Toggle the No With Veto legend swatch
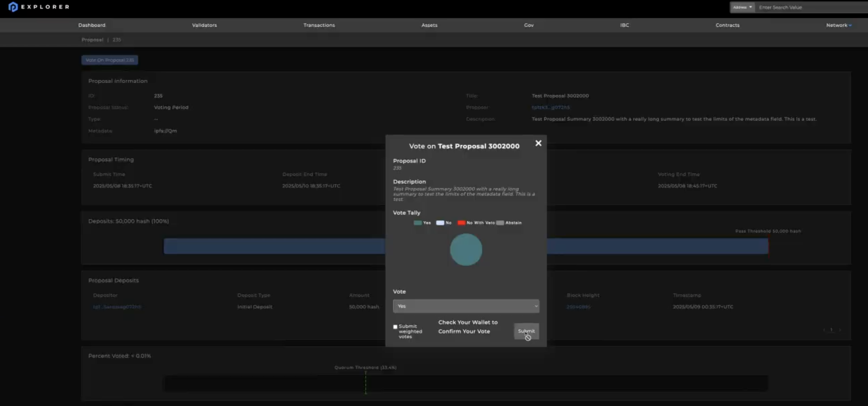The image size is (868, 406). [x=461, y=223]
